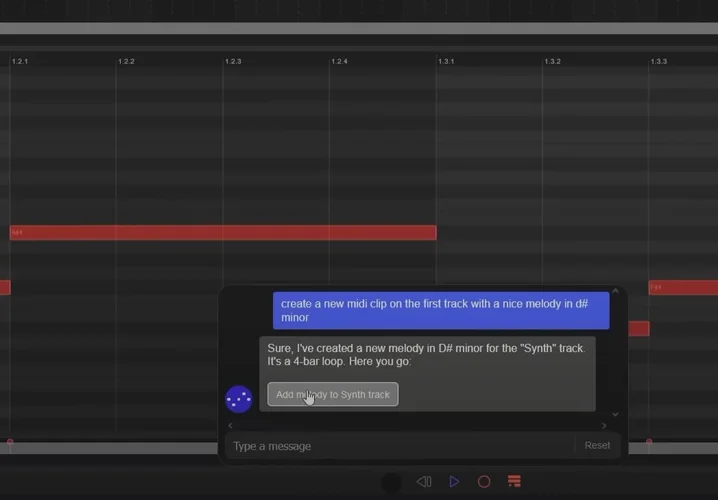Click the 1.2.3 ruler position

click(x=233, y=61)
